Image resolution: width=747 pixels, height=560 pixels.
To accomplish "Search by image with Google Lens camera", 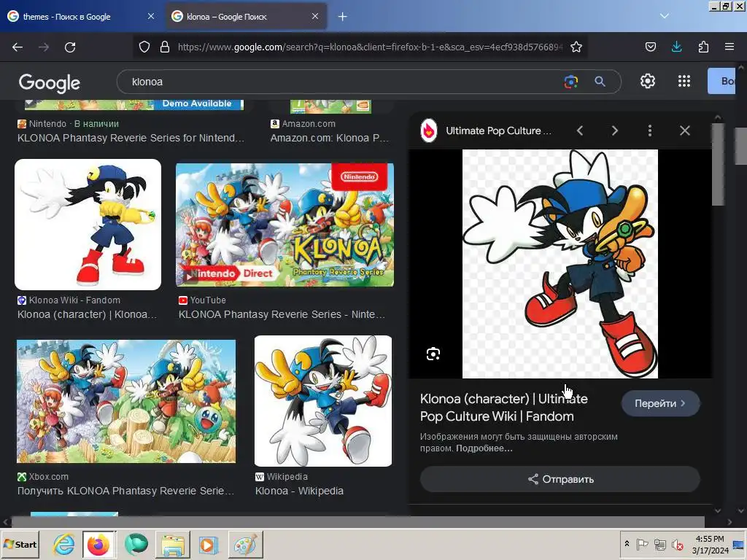I will coord(570,82).
